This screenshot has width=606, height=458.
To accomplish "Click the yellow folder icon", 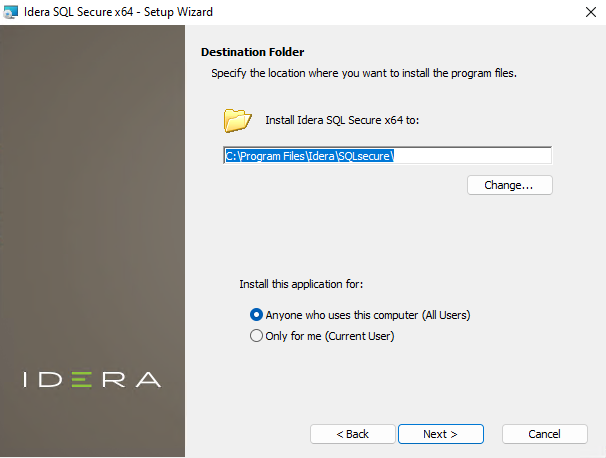I will (x=237, y=120).
